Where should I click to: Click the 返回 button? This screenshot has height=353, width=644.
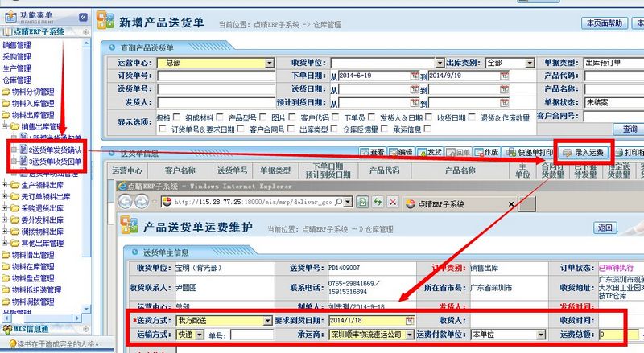606,228
